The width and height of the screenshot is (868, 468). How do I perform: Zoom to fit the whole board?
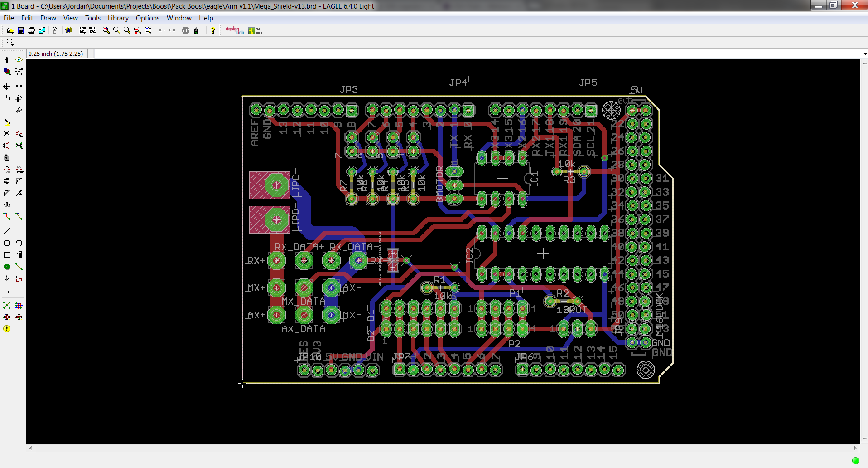106,30
